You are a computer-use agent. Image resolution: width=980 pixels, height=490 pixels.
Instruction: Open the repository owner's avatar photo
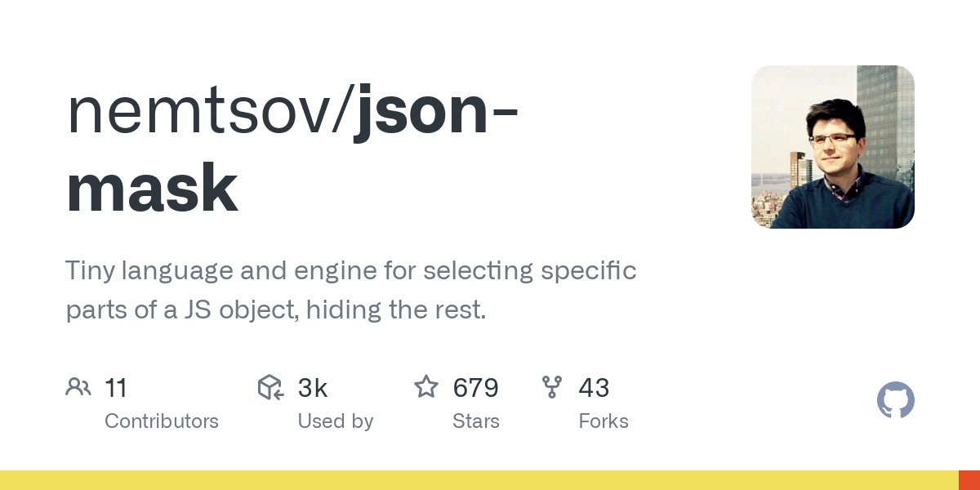(x=832, y=147)
